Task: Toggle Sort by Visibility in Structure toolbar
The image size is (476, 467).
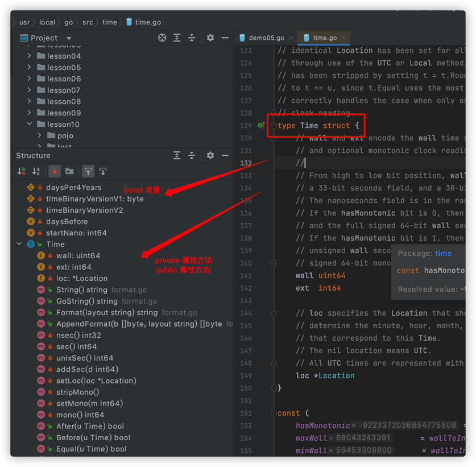Action: point(21,172)
